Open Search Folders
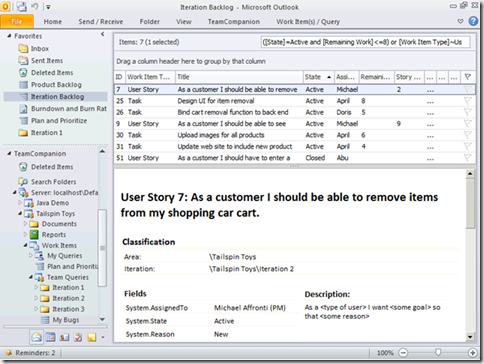The width and height of the screenshot is (484, 364). pos(53,182)
